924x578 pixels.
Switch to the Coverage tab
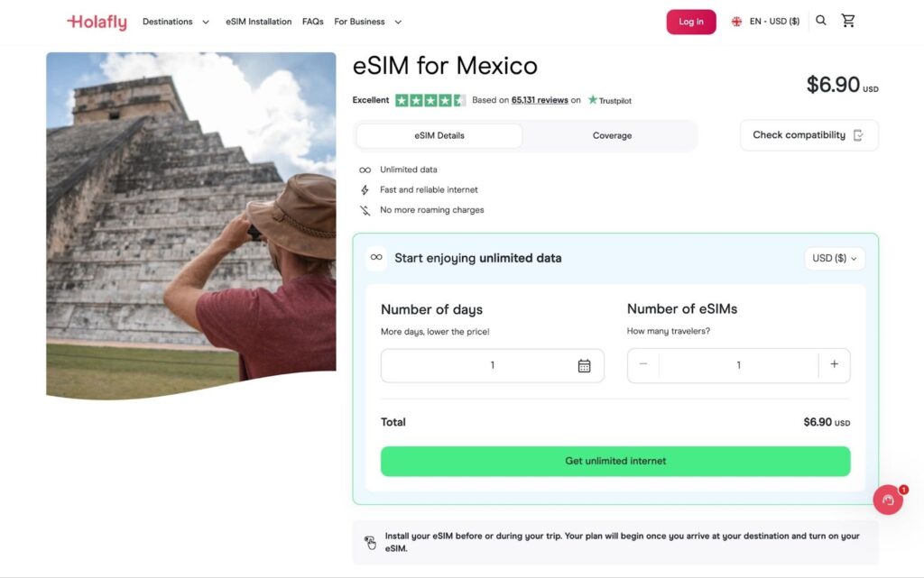(x=612, y=134)
